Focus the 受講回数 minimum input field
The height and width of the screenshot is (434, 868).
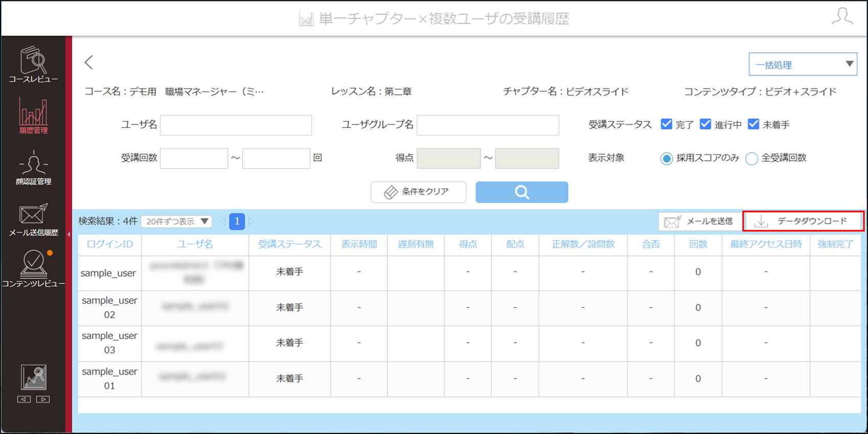point(194,158)
